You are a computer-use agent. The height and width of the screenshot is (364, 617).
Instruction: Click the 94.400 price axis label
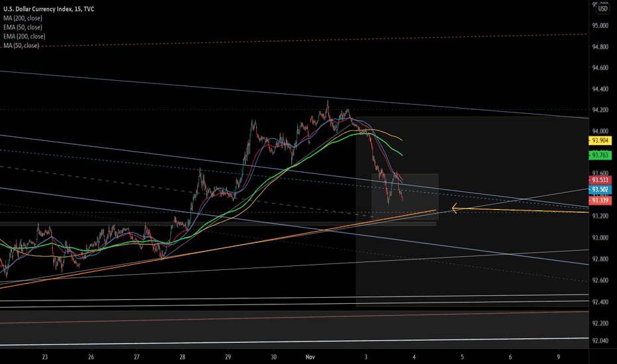click(x=600, y=89)
